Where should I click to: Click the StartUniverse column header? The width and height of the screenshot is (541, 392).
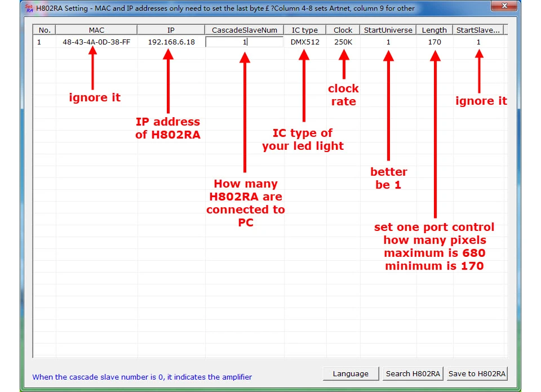(x=388, y=30)
